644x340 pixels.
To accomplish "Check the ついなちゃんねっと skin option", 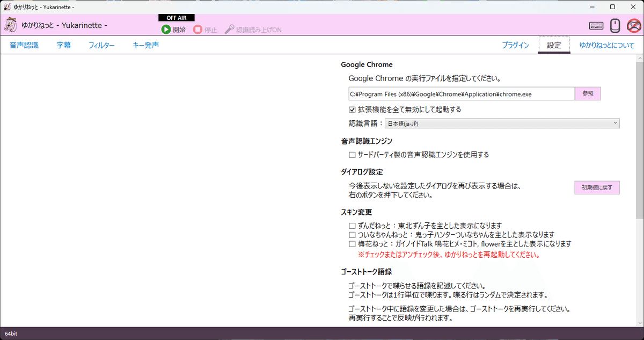I will pos(352,235).
